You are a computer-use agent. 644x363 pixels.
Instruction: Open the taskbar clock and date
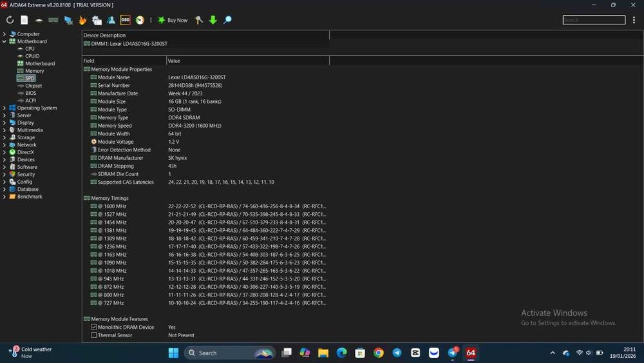click(623, 352)
